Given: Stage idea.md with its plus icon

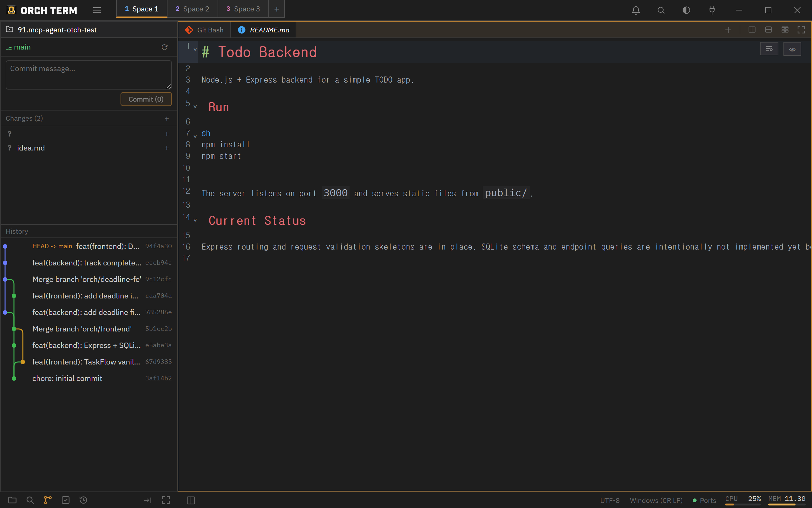Looking at the screenshot, I should pyautogui.click(x=167, y=148).
